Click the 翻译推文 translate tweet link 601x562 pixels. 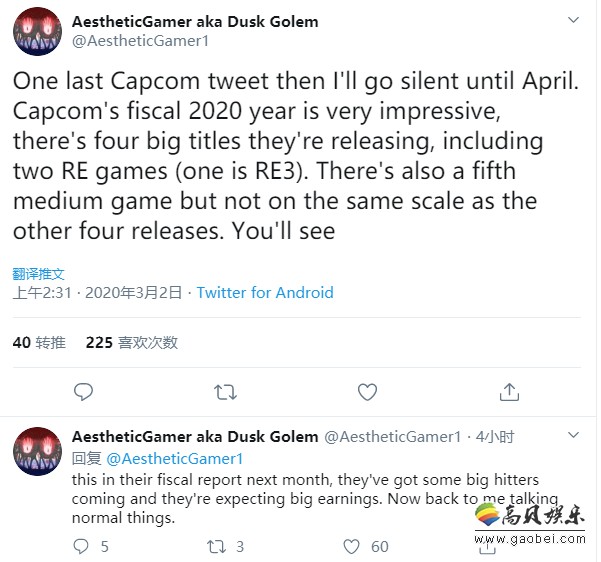(39, 273)
